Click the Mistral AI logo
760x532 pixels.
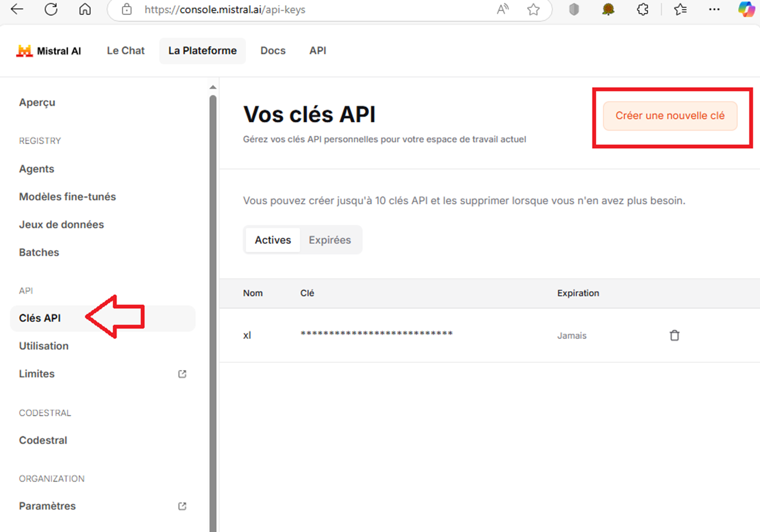(x=48, y=51)
